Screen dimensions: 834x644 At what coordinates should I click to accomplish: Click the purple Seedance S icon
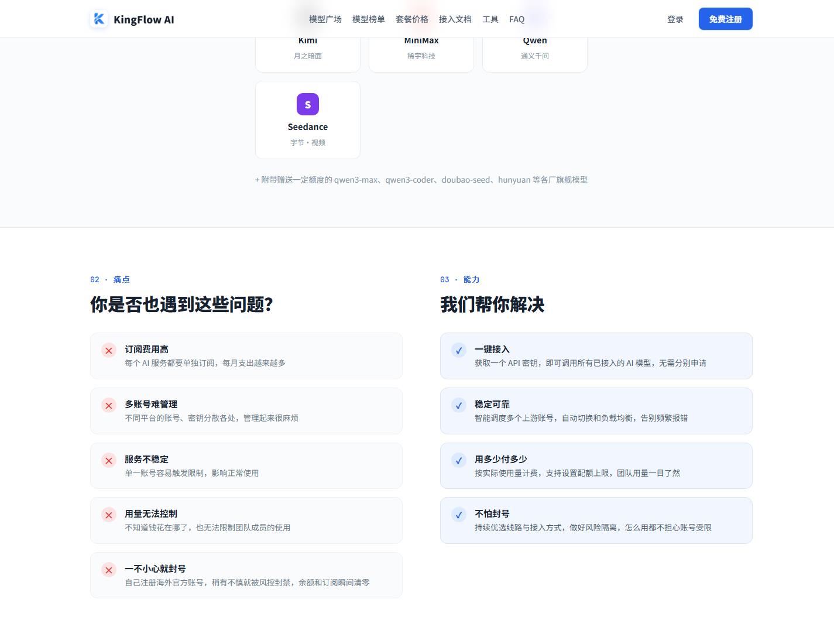(308, 104)
